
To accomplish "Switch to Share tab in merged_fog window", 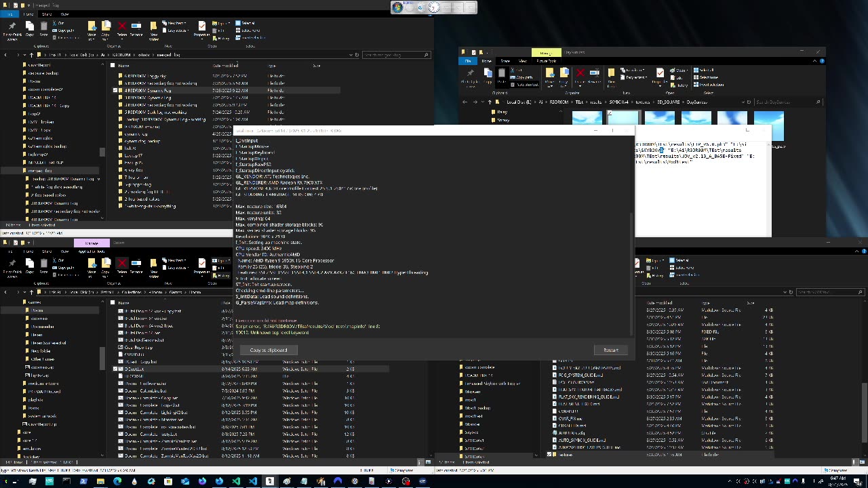I will tap(47, 14).
